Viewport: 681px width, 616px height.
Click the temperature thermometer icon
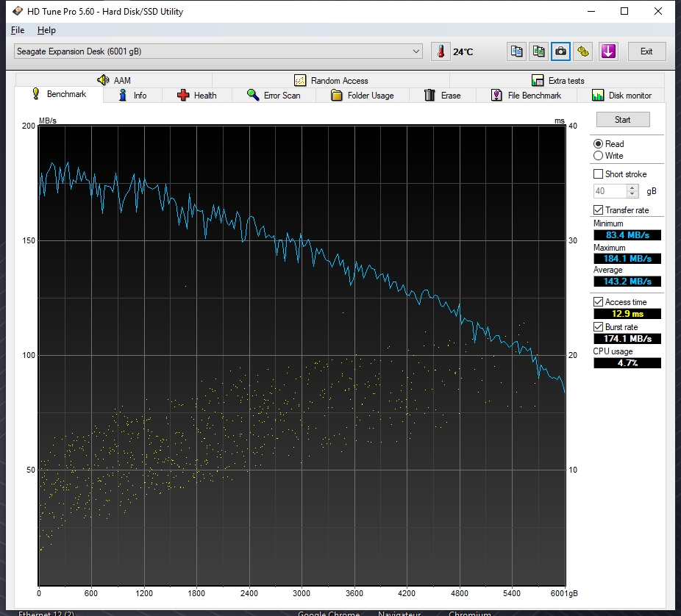point(441,51)
